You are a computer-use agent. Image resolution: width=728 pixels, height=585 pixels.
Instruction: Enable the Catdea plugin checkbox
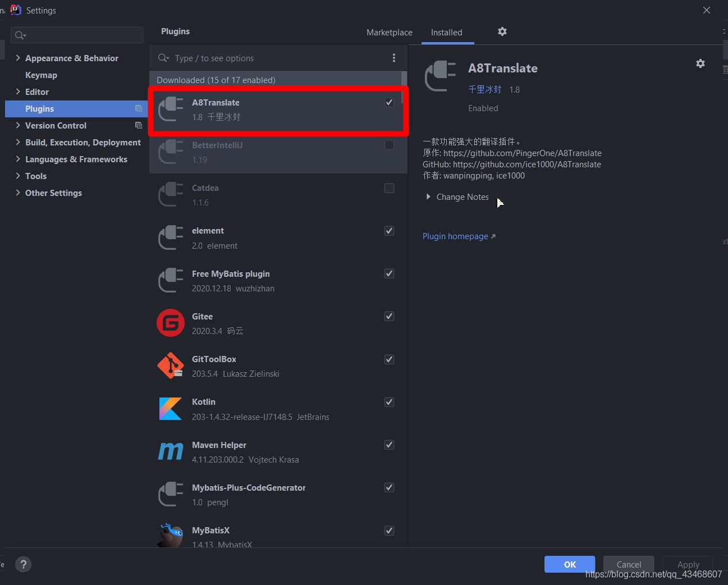click(389, 188)
